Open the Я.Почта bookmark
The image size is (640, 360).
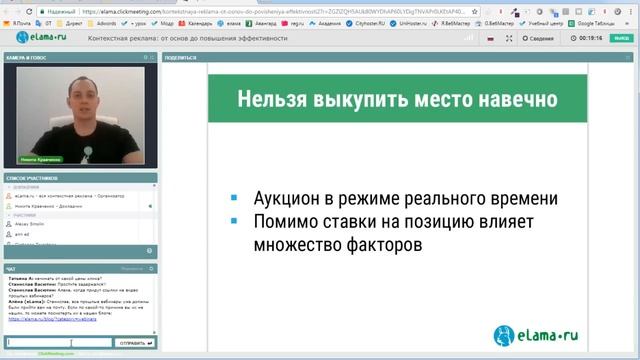point(17,24)
